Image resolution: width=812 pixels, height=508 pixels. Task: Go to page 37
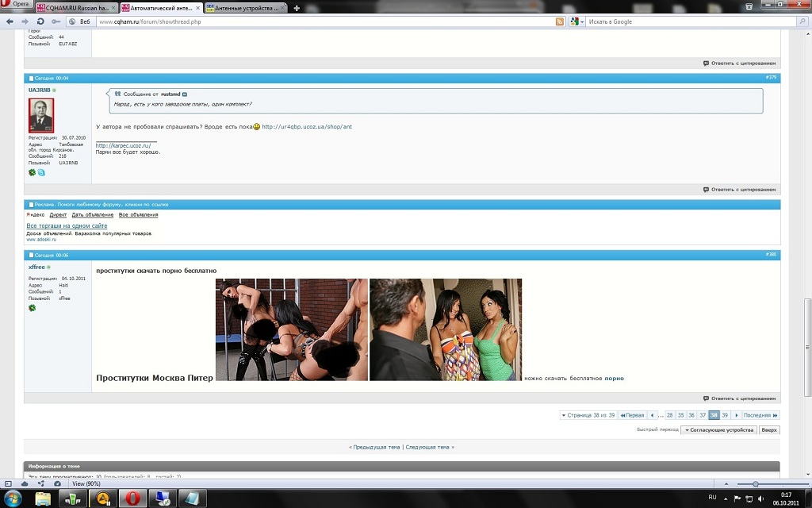pos(703,415)
